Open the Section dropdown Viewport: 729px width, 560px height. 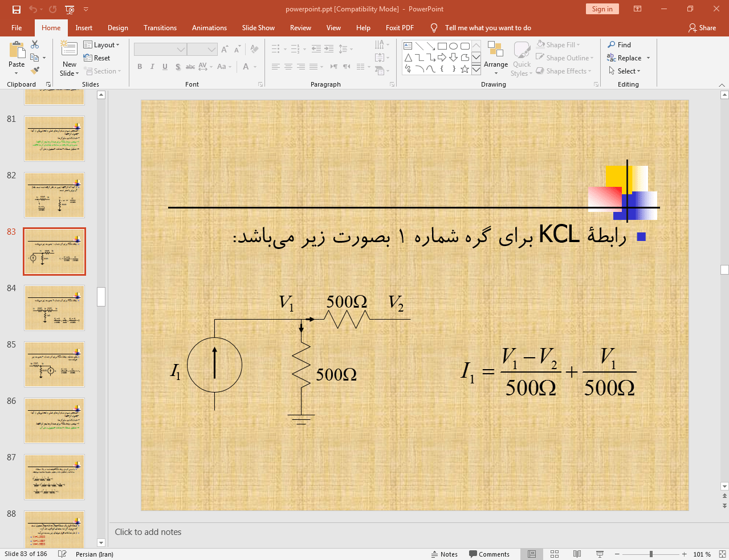103,71
